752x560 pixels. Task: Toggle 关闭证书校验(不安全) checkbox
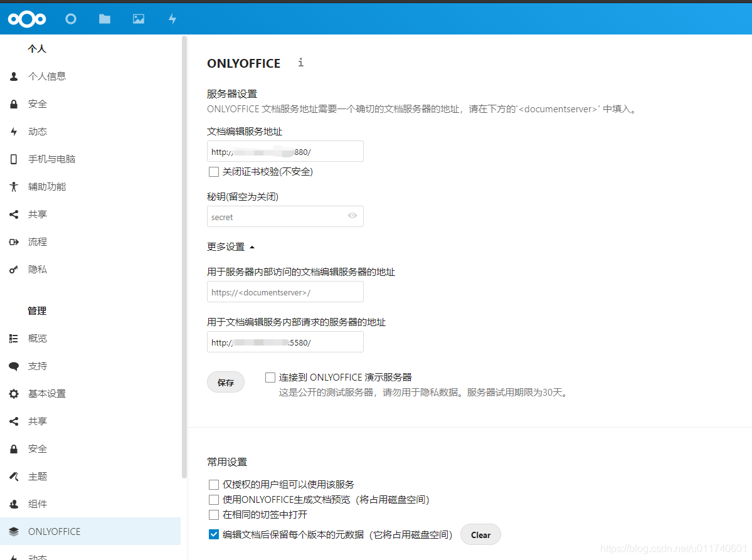(214, 172)
